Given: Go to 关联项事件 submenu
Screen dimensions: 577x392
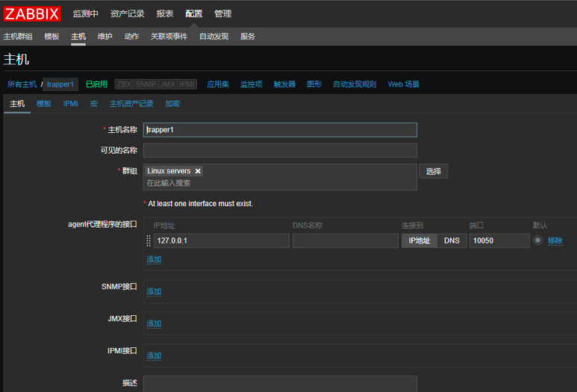Looking at the screenshot, I should (169, 37).
